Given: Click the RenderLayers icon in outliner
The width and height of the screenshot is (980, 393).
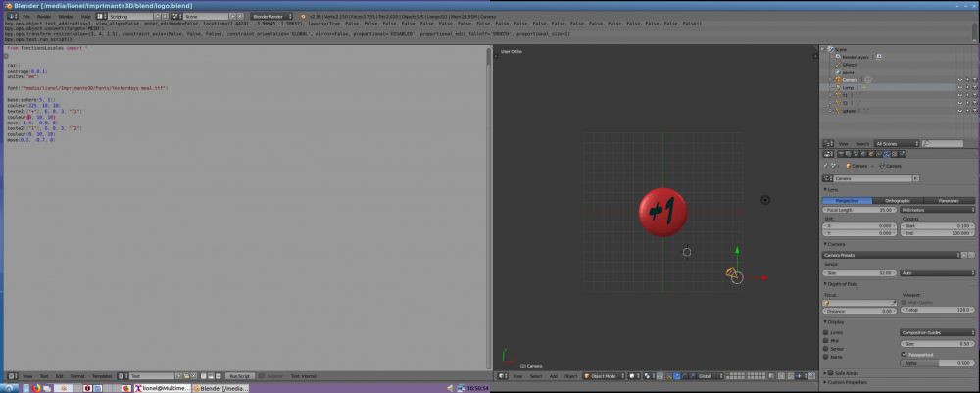Looking at the screenshot, I should tap(838, 56).
